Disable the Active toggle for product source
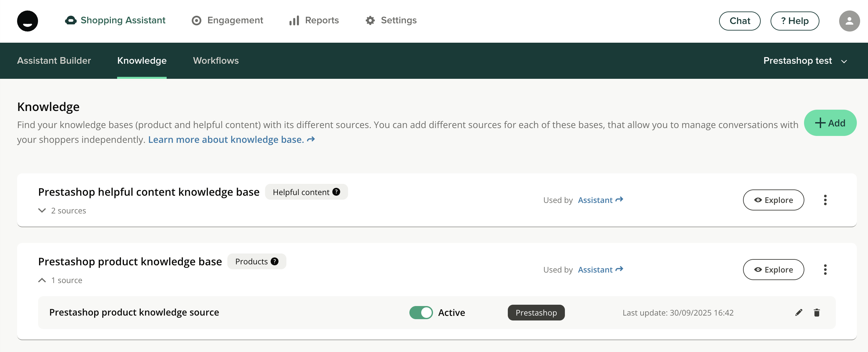Viewport: 868px width, 352px height. click(x=421, y=313)
